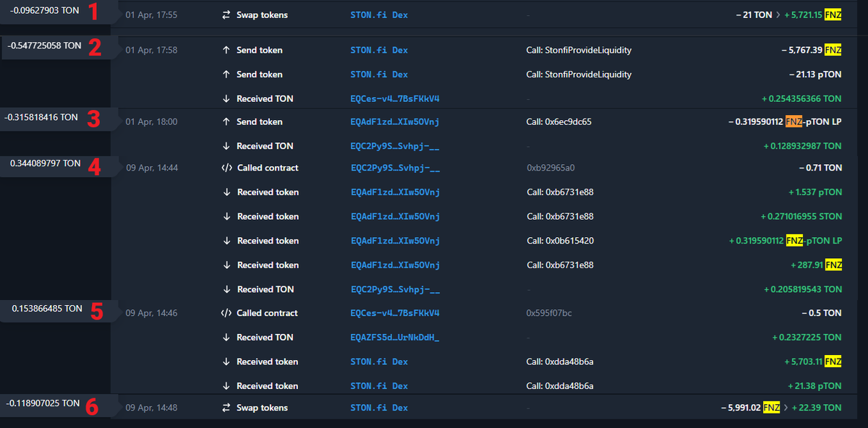The image size is (868, 428).
Task: Open address EQAdF1zd…XIw5OVnj on 18:00 row
Action: click(395, 121)
